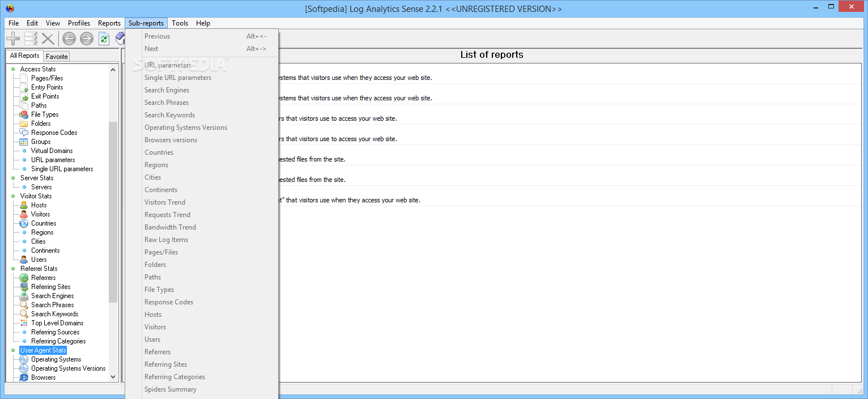The image size is (868, 399).
Task: Click the tree scroll up arrow
Action: tap(113, 70)
